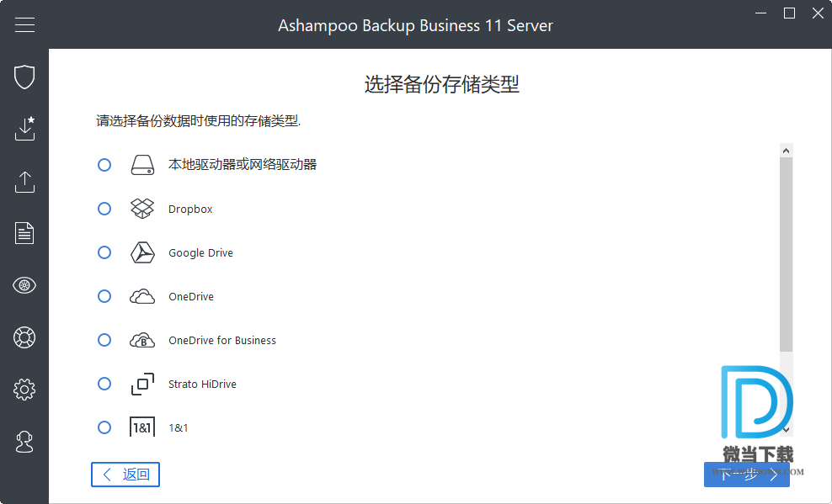The image size is (832, 504).
Task: Select the Dropbox radio button
Action: point(104,209)
